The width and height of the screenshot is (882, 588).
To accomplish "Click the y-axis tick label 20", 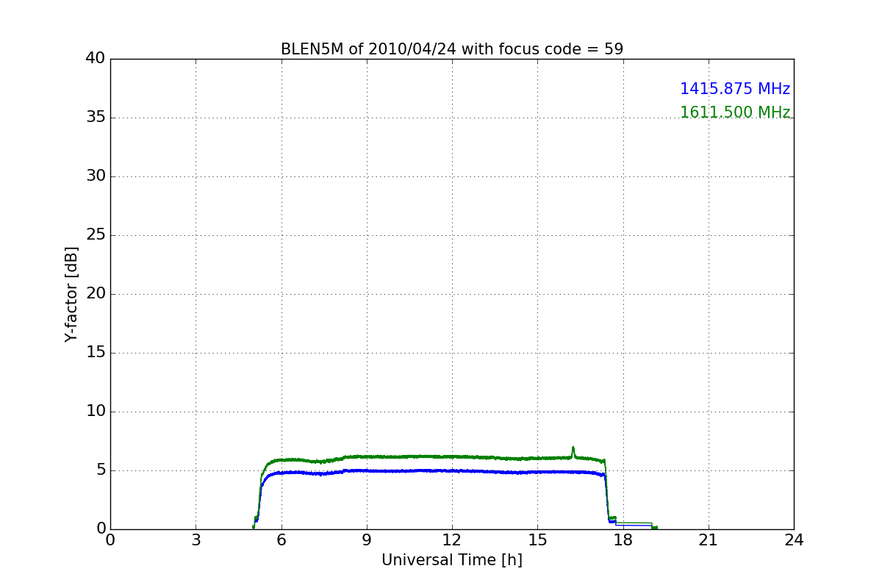I will pos(96,294).
